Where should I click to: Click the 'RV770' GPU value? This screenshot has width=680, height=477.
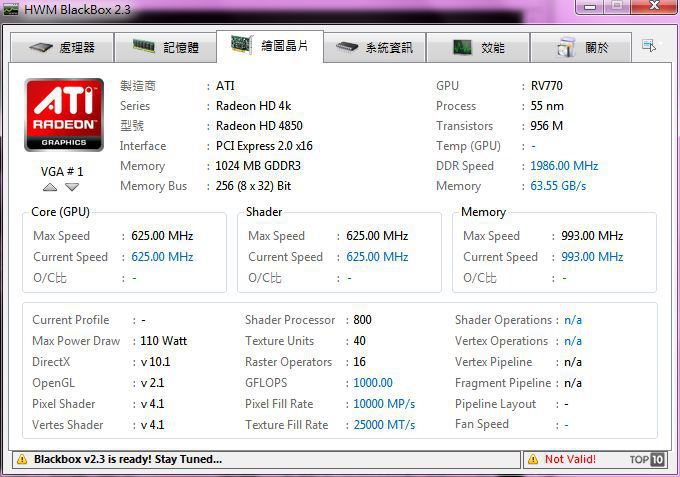coord(546,86)
